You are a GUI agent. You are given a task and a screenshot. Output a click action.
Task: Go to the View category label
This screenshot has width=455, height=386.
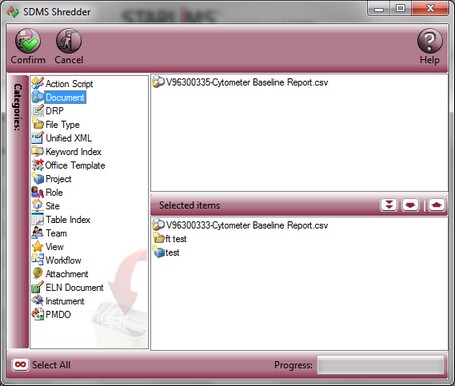tap(54, 247)
